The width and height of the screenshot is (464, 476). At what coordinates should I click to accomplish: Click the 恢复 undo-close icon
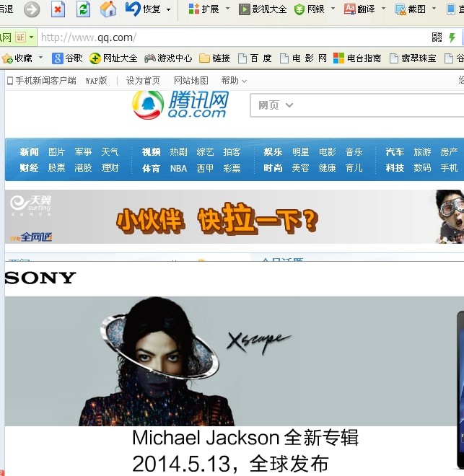[x=133, y=9]
